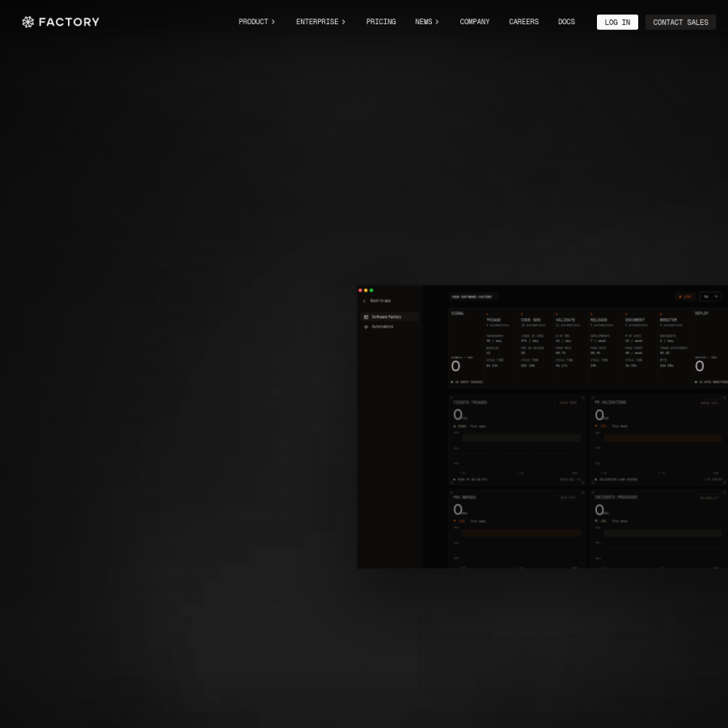Click the badge in PR VALIDATIONS card corner
728x728 pixels.
709,403
